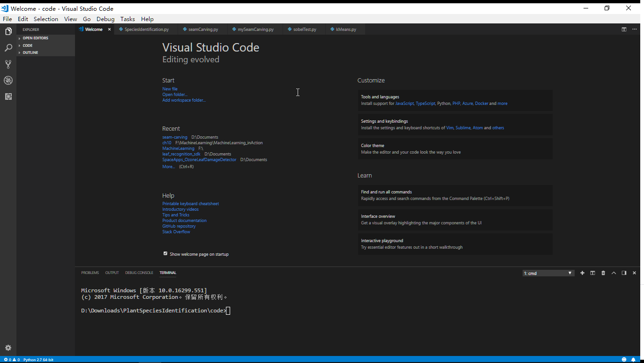The width and height of the screenshot is (644, 363).
Task: Open Printable keyboard cheatsheet link
Action: (190, 204)
